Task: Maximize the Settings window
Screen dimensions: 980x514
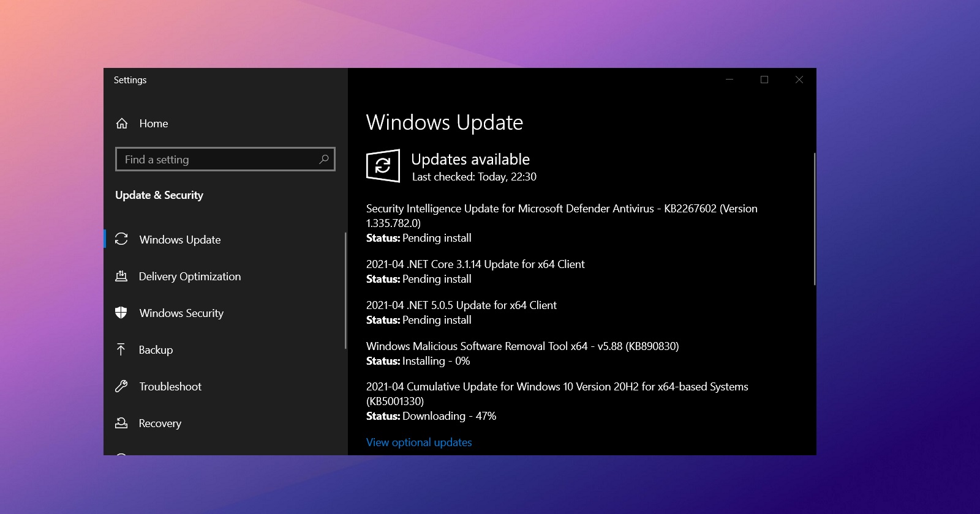Action: (x=764, y=80)
